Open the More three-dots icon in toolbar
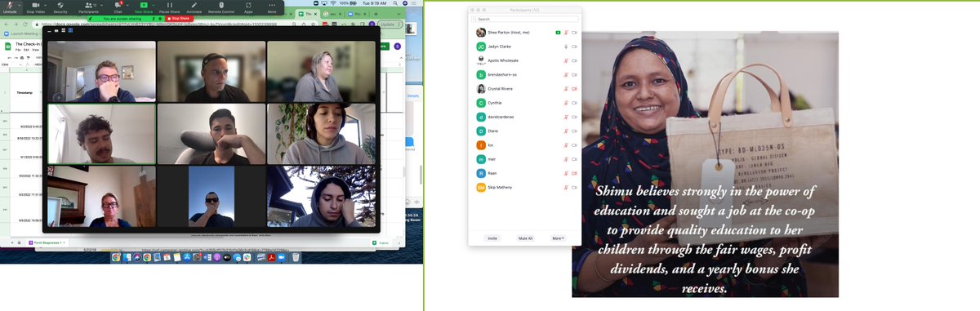Viewport: 980px width, 311px height. (272, 6)
